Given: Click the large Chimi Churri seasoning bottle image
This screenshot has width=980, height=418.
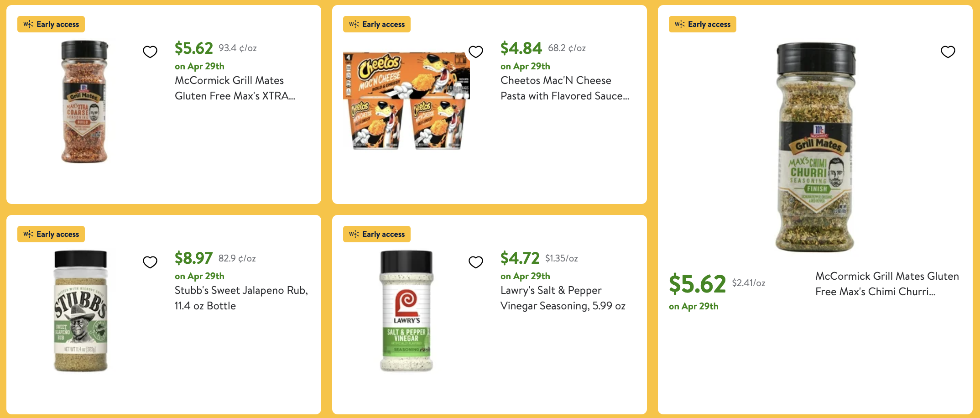Looking at the screenshot, I should click(x=815, y=147).
